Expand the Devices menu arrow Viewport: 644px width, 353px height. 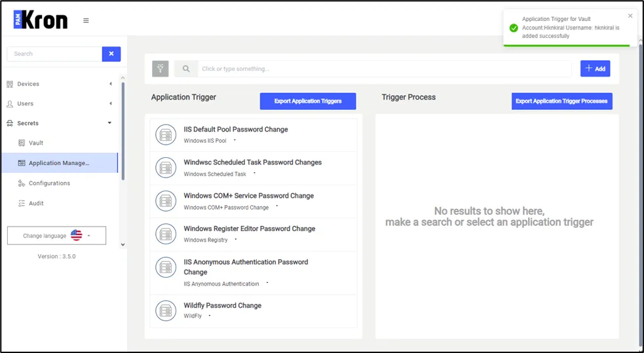point(111,84)
